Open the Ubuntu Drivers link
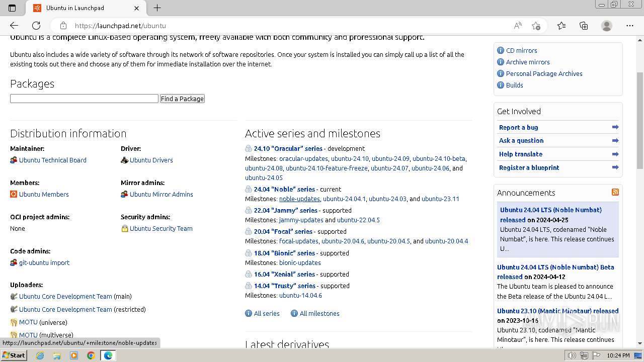Screen dimensions: 644x362 click(151, 160)
